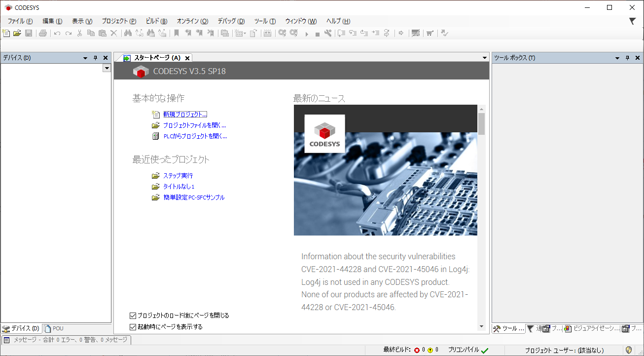The height and width of the screenshot is (356, 644).
Task: Disable 起動時にページを表示する checkbox
Action: coord(133,326)
